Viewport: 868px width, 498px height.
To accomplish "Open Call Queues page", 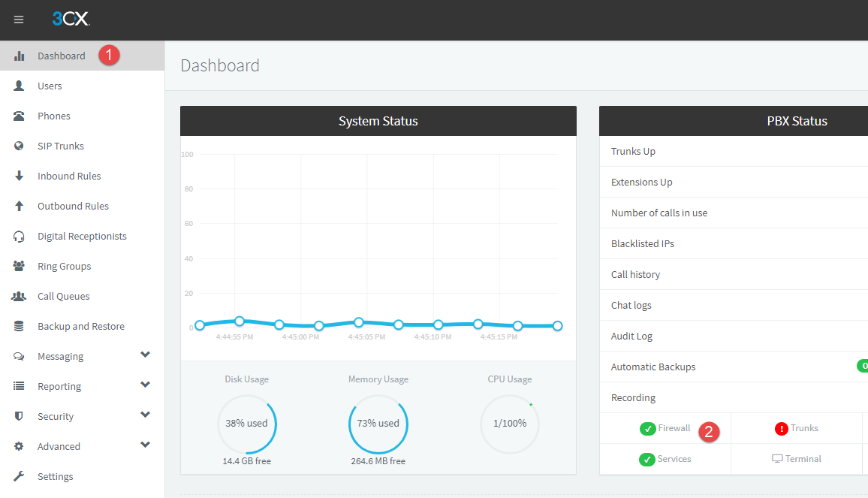I will pyautogui.click(x=82, y=297).
